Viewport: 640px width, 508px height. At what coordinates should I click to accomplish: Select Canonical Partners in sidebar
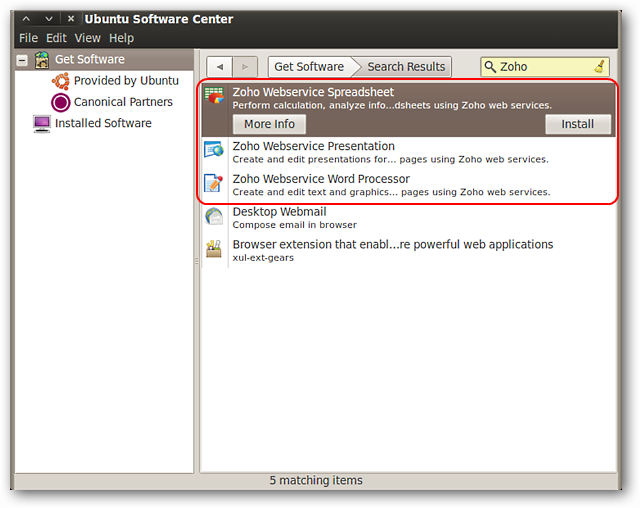click(123, 102)
